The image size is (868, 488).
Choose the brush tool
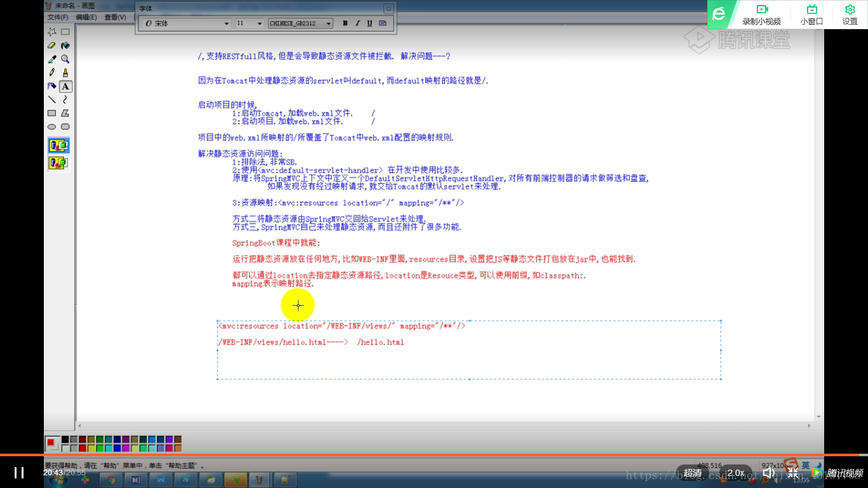click(x=65, y=72)
